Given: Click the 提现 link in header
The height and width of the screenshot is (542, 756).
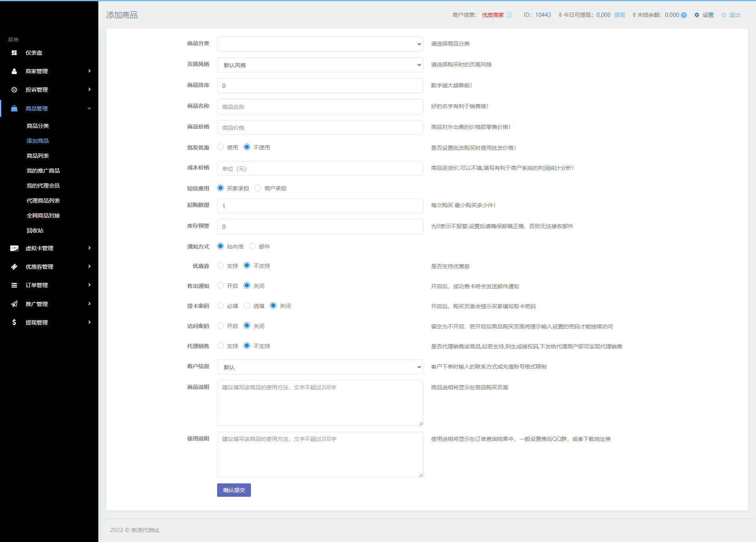Looking at the screenshot, I should [x=620, y=15].
